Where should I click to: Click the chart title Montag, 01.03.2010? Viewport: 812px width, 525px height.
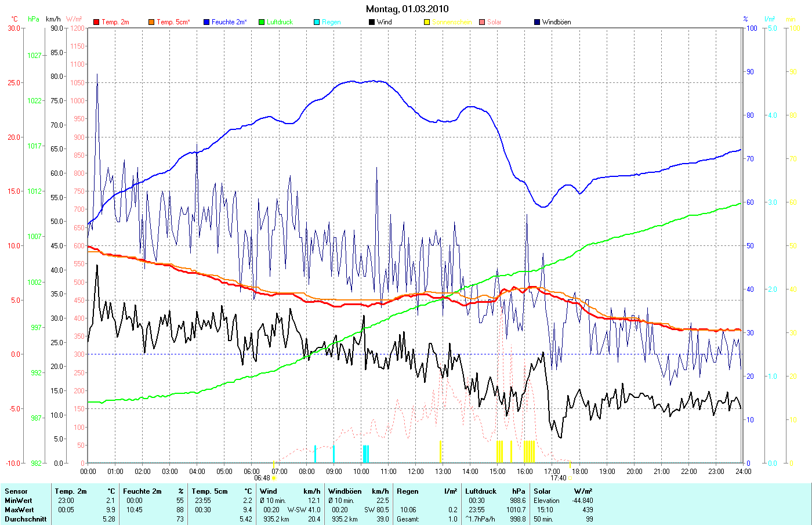tap(407, 9)
